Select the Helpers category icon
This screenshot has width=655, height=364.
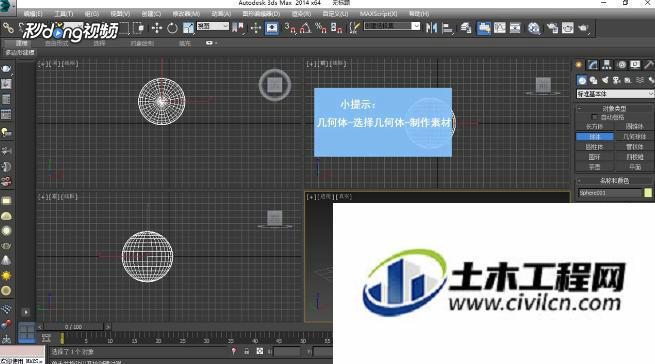628,80
